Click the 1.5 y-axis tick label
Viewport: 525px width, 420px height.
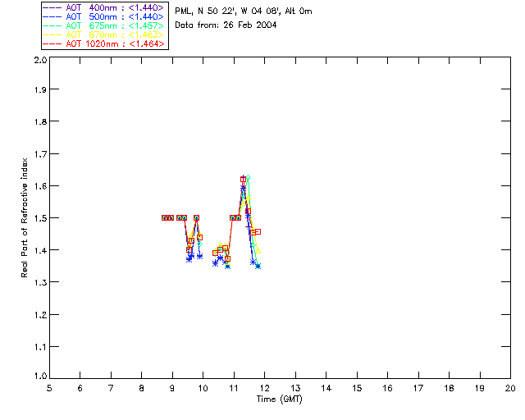[40, 218]
